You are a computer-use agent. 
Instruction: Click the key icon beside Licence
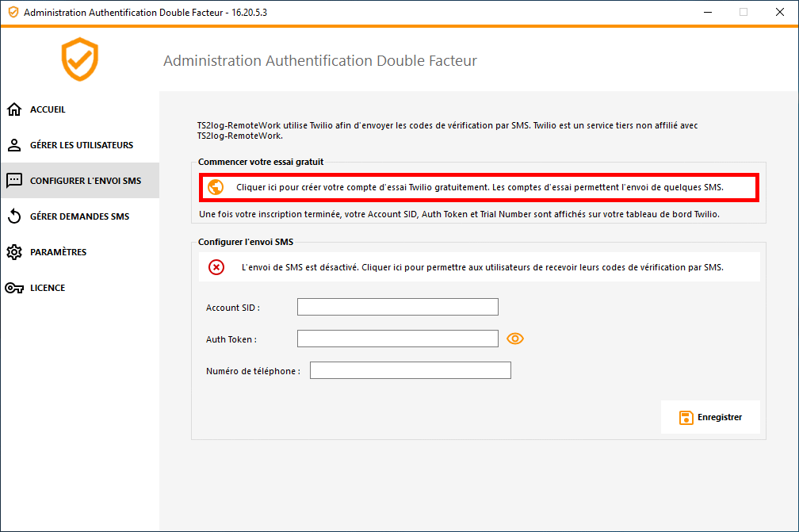[14, 288]
